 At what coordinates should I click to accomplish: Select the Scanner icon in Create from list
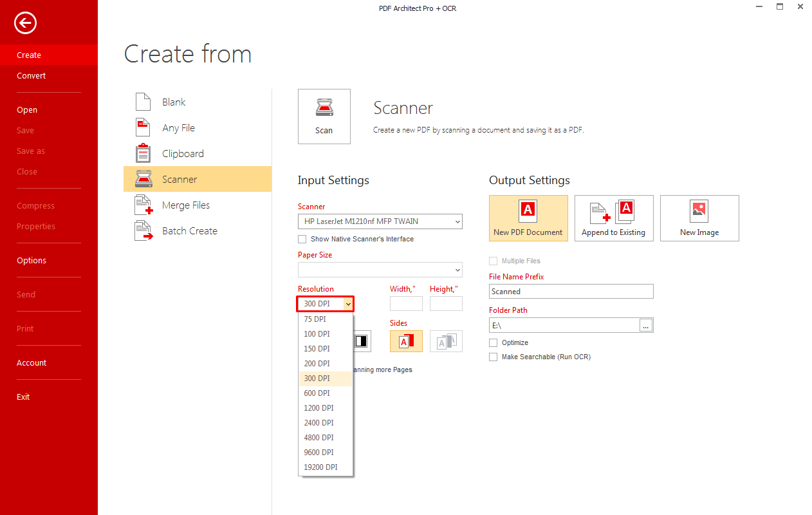[143, 179]
